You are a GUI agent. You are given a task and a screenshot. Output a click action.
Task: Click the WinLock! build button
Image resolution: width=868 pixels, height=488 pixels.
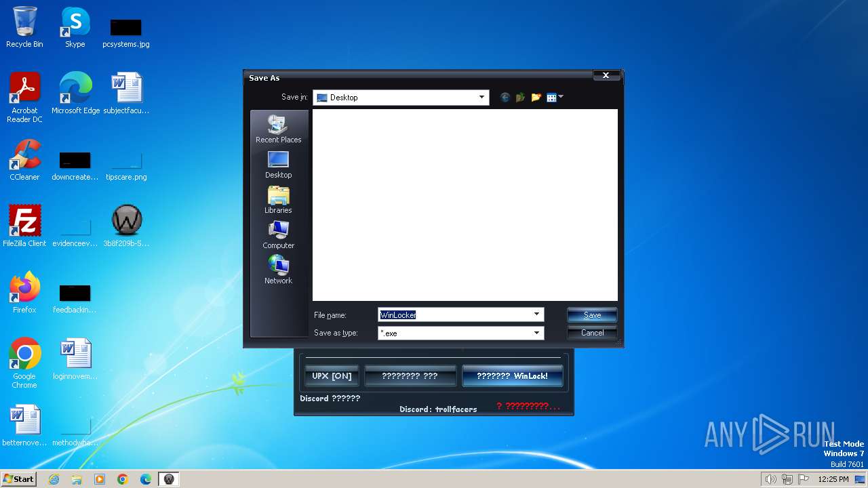click(512, 376)
